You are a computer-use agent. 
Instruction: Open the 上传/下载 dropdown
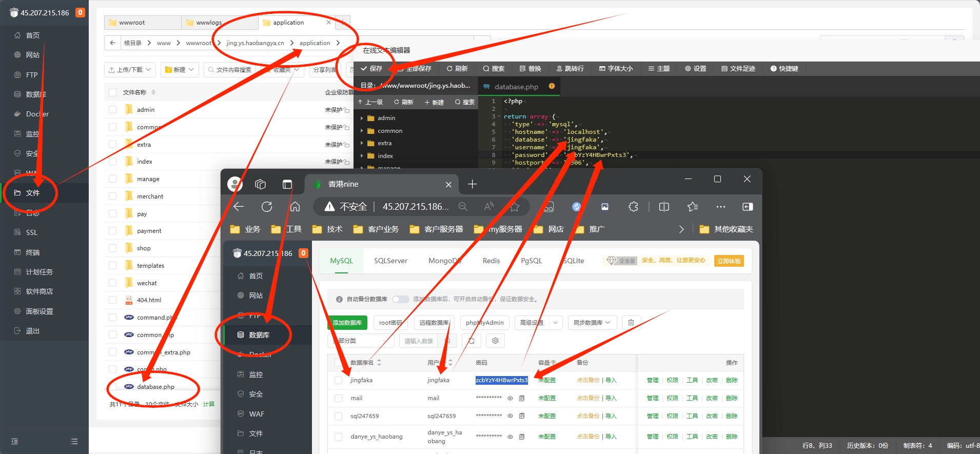tap(130, 70)
